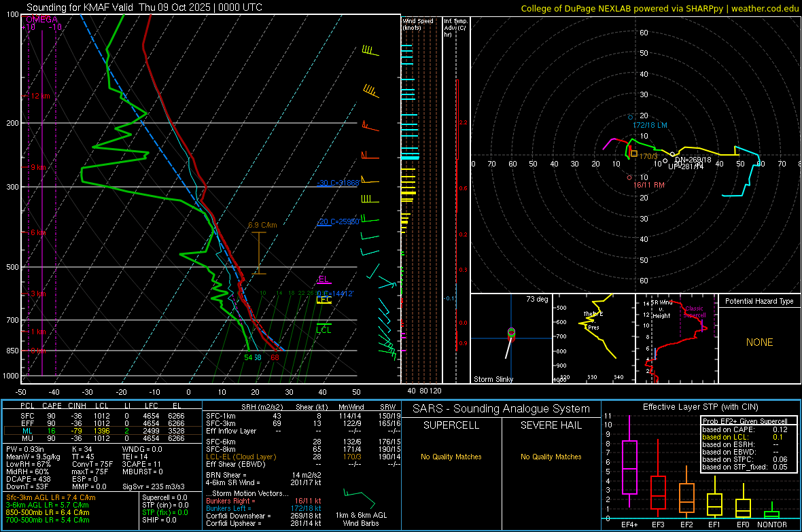Select the highlighted ML parcel row
802x532 pixels.
tap(103, 431)
